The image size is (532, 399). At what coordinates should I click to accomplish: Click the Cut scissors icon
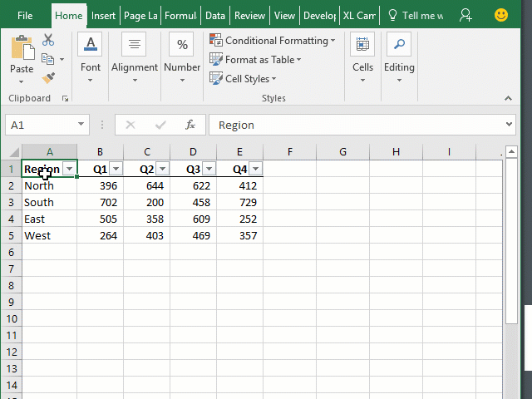tap(47, 40)
